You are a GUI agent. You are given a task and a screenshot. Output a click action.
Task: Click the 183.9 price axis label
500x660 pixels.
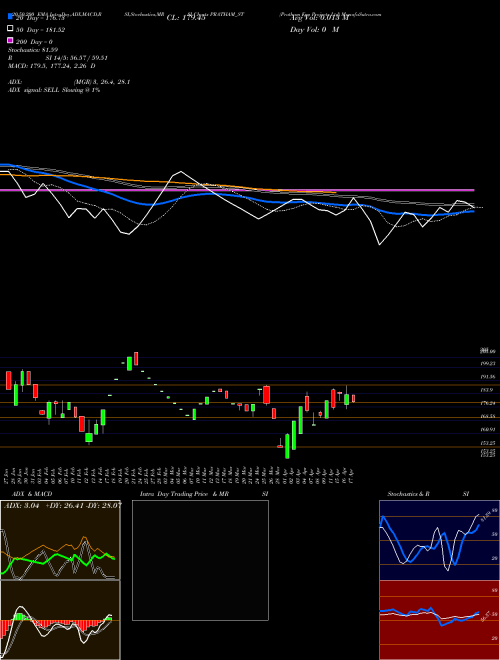[x=489, y=390]
